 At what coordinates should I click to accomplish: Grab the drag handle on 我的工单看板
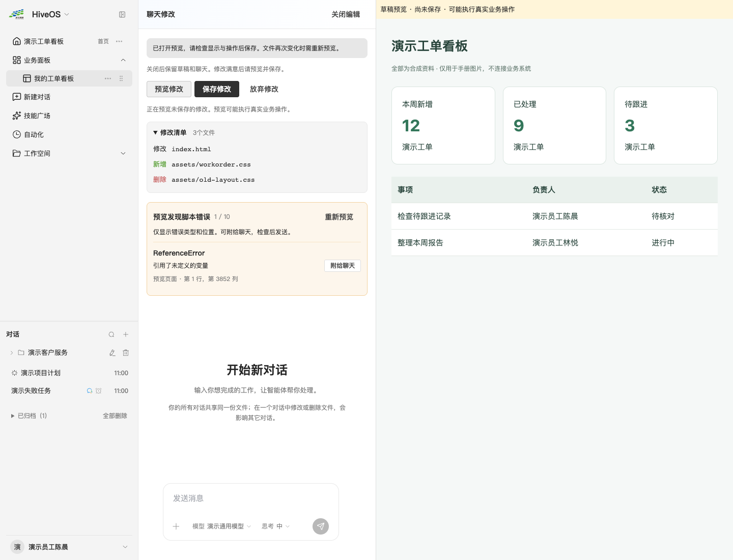point(121,78)
